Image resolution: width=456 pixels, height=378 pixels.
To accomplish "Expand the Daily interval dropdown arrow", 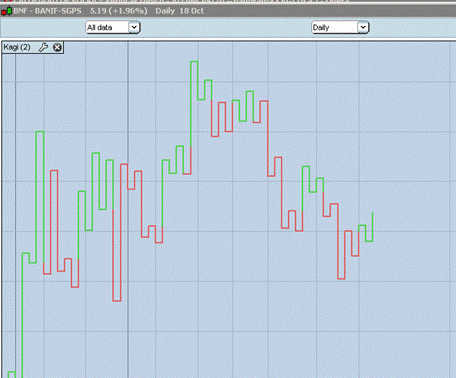I will pos(363,27).
